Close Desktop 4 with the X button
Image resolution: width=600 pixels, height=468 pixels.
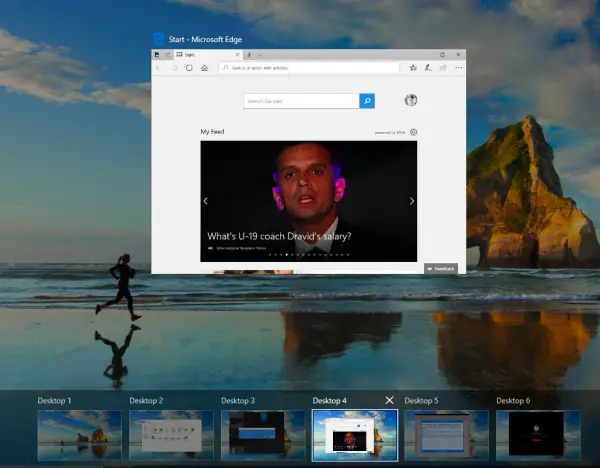(389, 400)
